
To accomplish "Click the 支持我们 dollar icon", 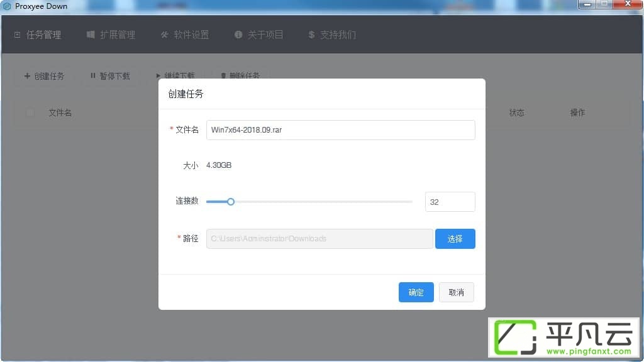I will (x=311, y=35).
